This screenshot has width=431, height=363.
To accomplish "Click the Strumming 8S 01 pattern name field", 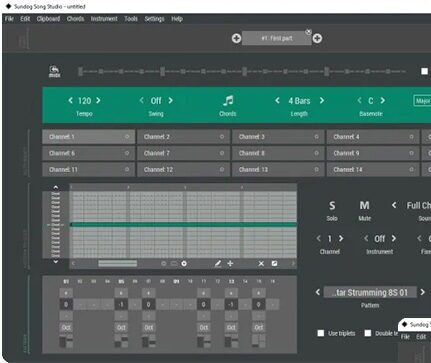I will [370, 292].
